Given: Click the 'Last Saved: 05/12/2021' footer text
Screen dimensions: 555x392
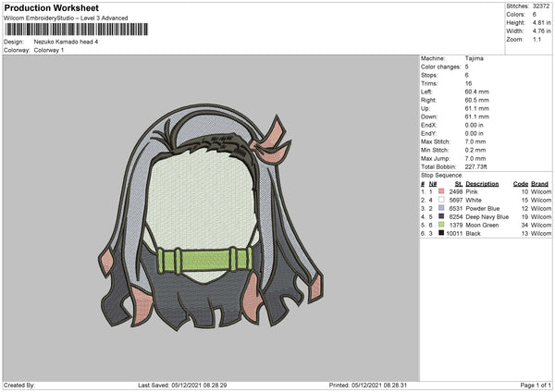Looking at the screenshot, I should [x=182, y=385].
